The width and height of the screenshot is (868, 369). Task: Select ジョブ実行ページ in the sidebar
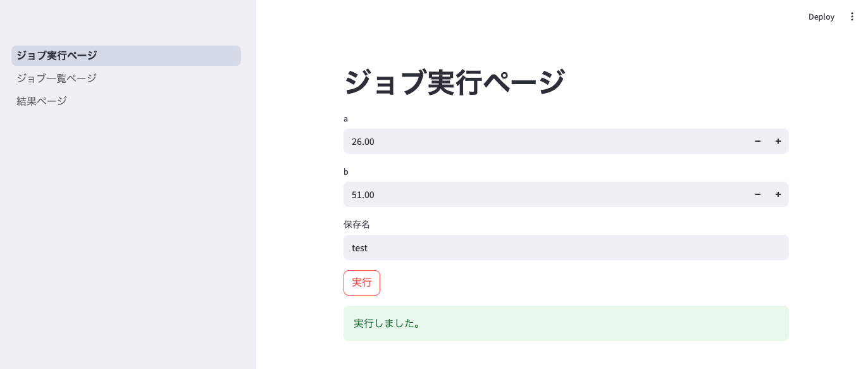point(57,55)
